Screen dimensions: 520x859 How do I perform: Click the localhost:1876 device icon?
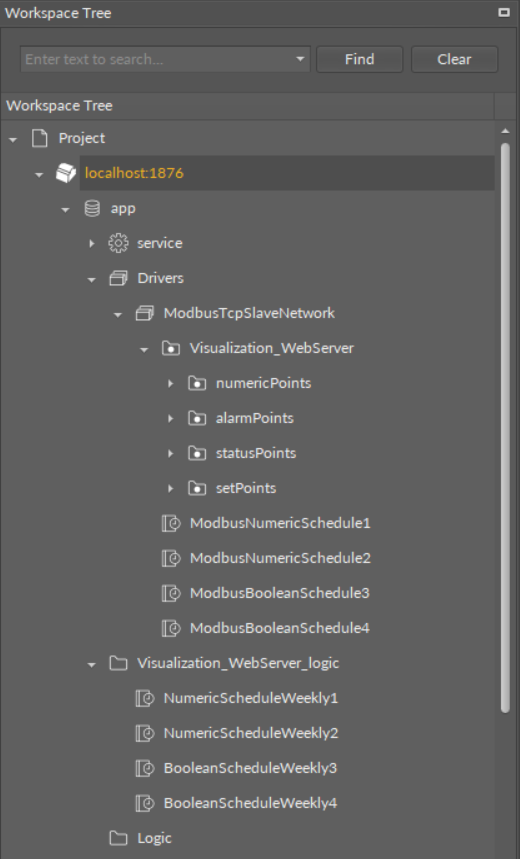[x=66, y=173]
